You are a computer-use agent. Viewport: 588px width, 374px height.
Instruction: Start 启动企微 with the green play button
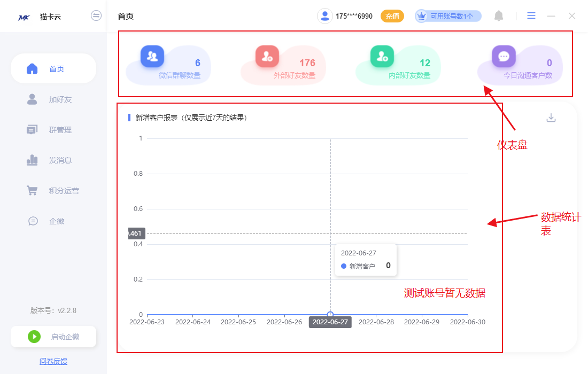[x=34, y=337]
